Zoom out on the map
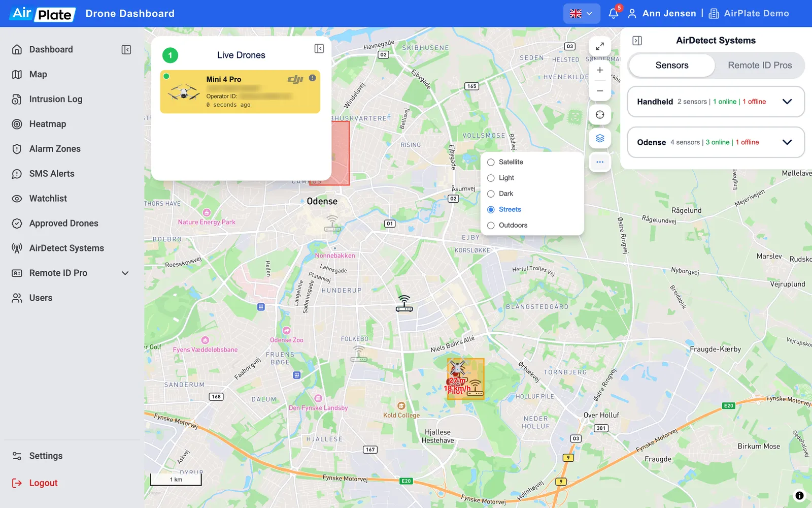Image resolution: width=812 pixels, height=508 pixels. click(x=600, y=91)
